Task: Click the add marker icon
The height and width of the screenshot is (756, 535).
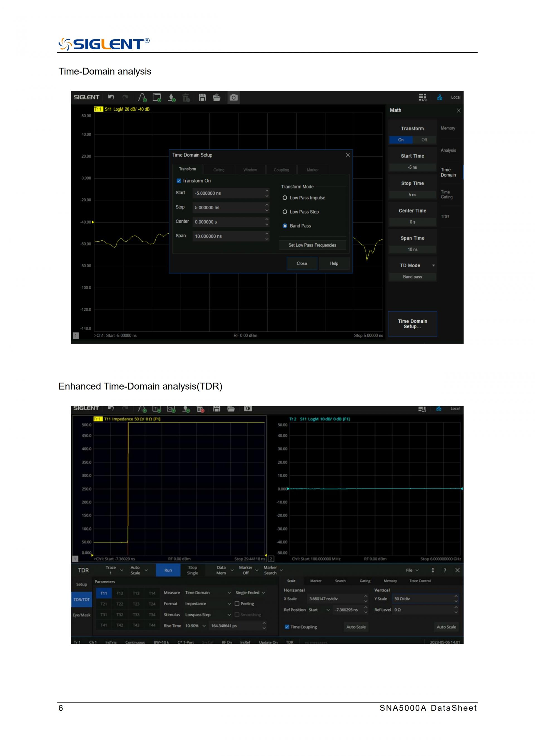Action: pyautogui.click(x=172, y=97)
